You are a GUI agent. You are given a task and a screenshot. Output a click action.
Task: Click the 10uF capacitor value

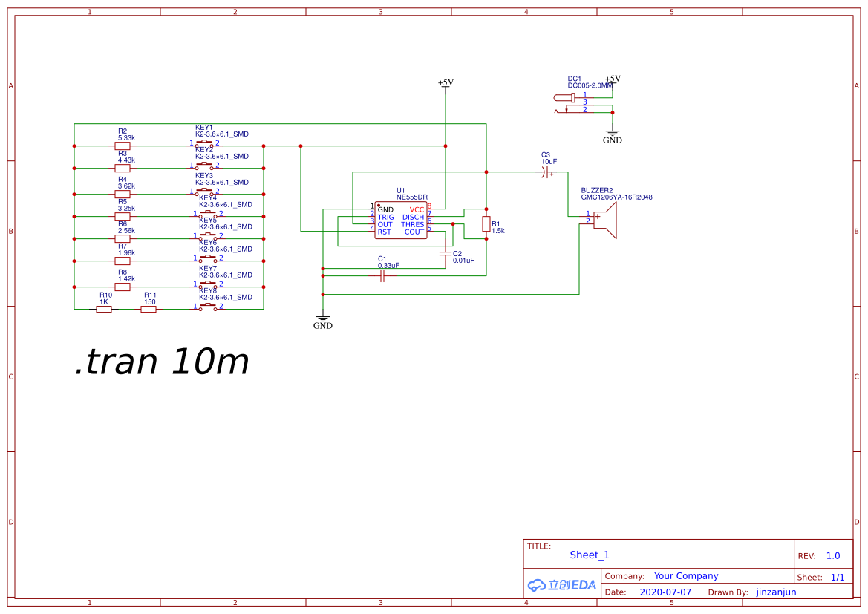(x=549, y=162)
